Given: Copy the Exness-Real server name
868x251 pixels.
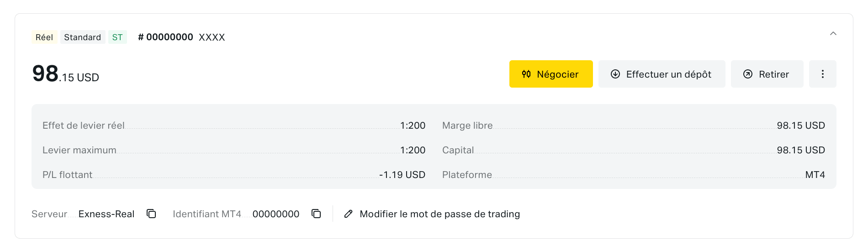Looking at the screenshot, I should (151, 214).
